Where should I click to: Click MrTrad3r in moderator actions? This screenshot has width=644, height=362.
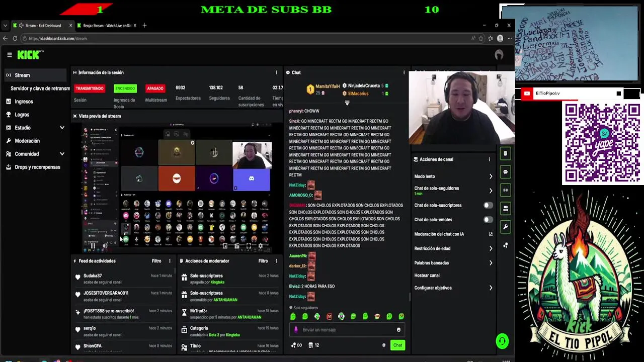point(198,311)
